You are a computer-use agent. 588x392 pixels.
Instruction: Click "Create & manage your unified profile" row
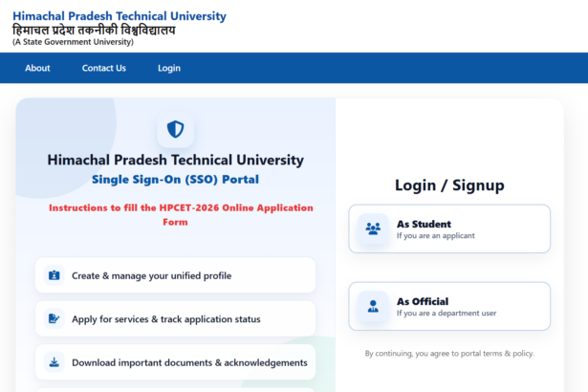pos(175,275)
